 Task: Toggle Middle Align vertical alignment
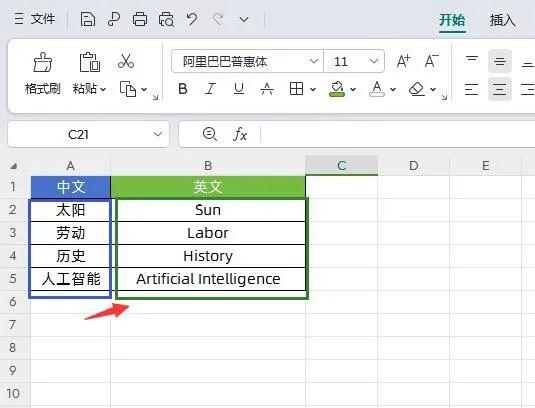(500, 61)
